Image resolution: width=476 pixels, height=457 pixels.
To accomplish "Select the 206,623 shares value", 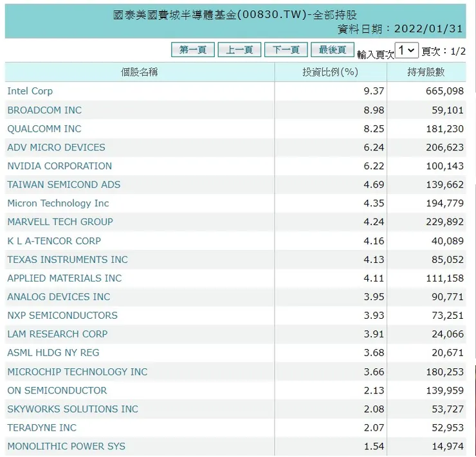I will [444, 147].
